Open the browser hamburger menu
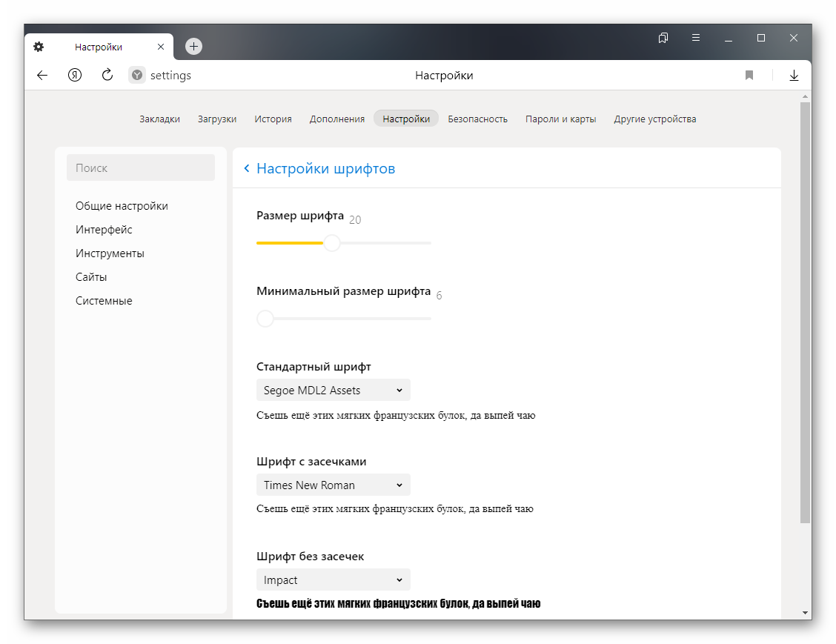This screenshot has width=836, height=644. tap(696, 38)
